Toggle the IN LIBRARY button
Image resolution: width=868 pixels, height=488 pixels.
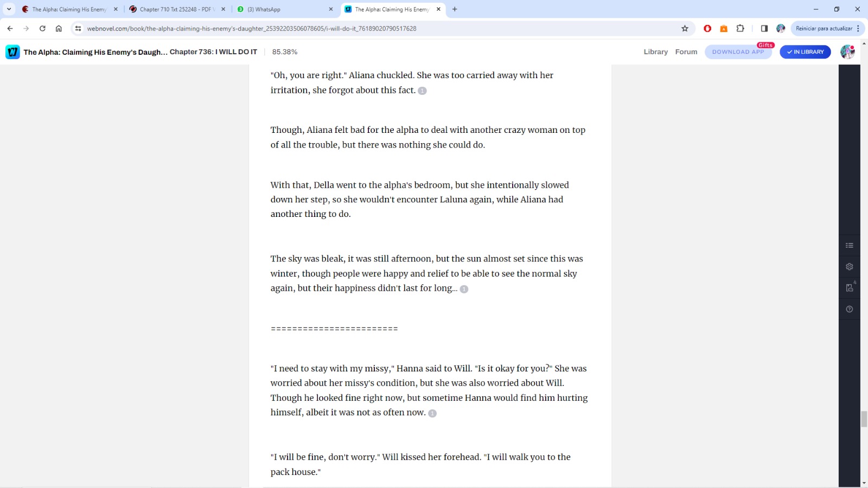(805, 52)
